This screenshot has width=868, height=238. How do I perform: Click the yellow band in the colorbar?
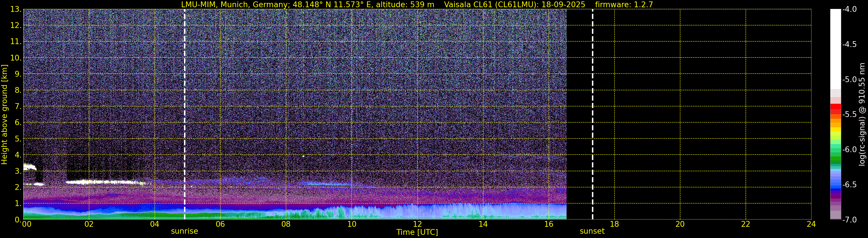[x=836, y=129]
